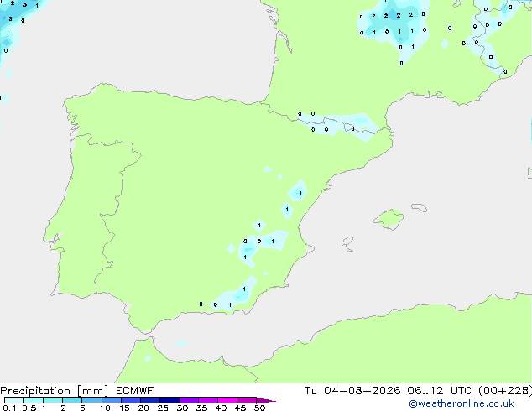Image resolution: width=532 pixels, height=411 pixels.
Task: Open the weatheronline.co.uk copyright link
Action: 462,403
